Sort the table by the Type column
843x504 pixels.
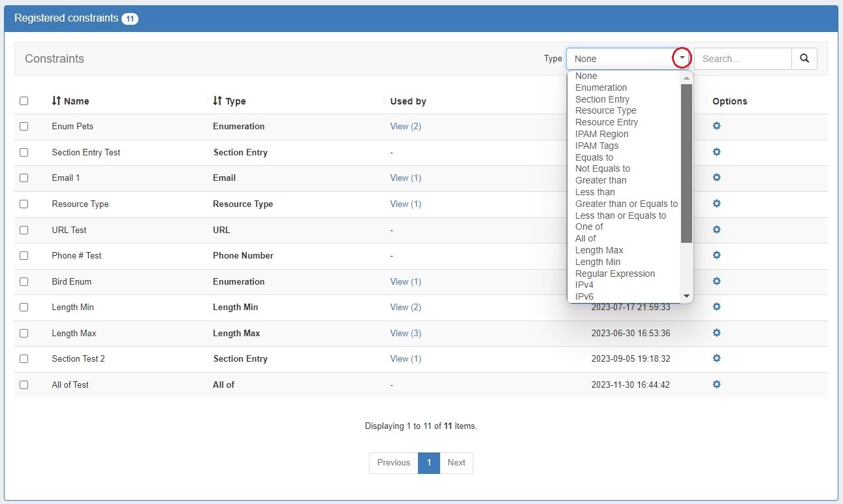tap(229, 101)
